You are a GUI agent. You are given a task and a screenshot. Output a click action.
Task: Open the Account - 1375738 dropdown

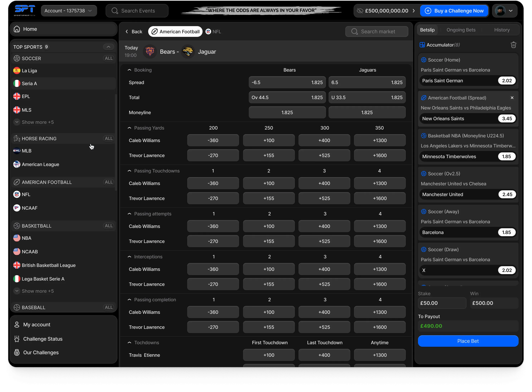(69, 11)
